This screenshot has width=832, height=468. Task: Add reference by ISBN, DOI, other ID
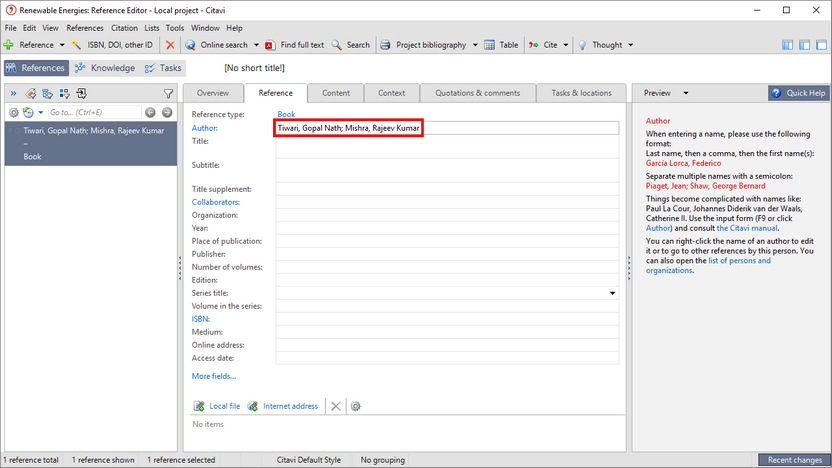click(112, 45)
